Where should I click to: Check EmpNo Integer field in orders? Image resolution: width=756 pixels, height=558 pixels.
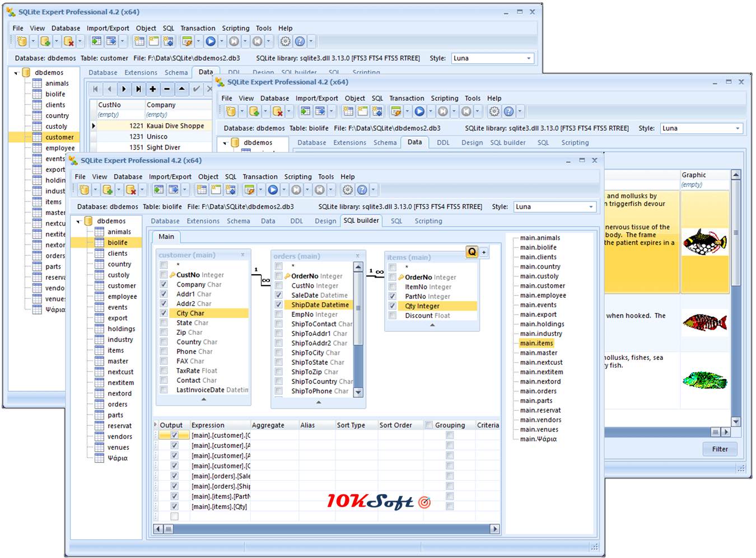coord(278,314)
